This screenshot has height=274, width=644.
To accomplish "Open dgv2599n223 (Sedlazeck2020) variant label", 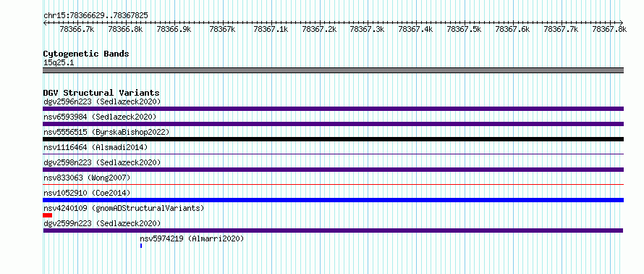I will pyautogui.click(x=102, y=223).
